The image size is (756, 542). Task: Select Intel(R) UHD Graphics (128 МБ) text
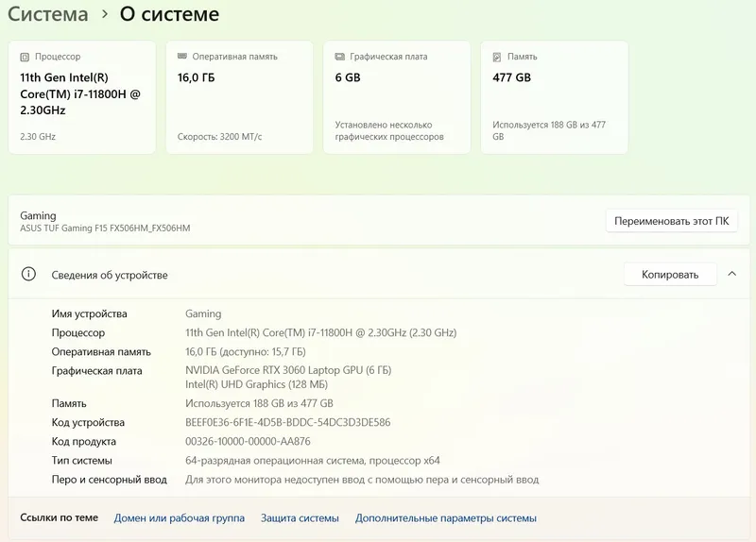point(256,384)
